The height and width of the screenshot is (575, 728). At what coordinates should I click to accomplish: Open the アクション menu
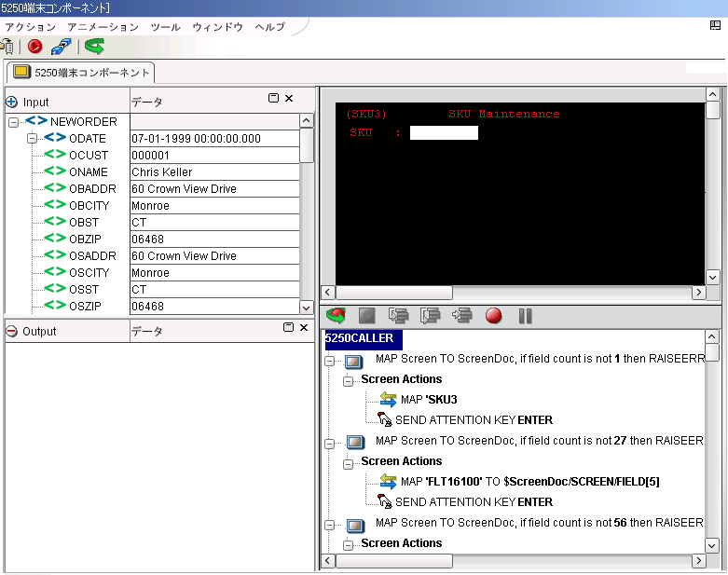31,27
